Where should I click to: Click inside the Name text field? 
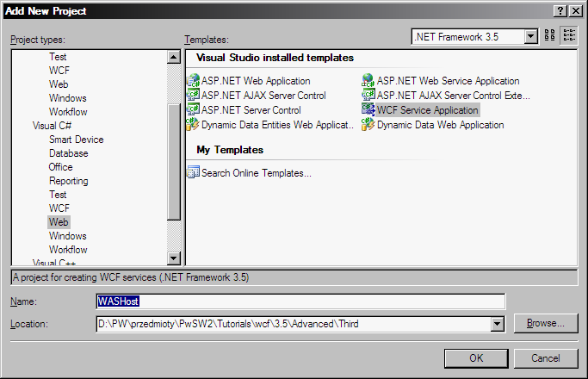pyautogui.click(x=300, y=301)
